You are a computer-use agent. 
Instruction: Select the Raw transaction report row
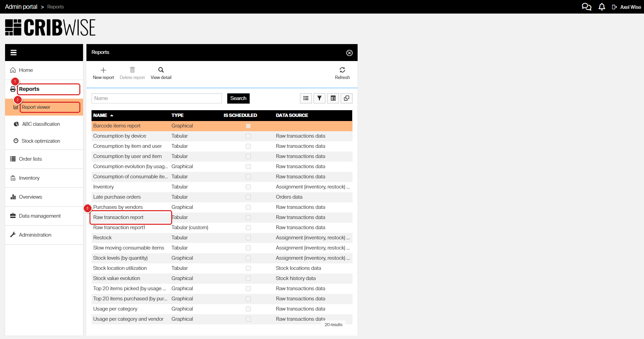[x=222, y=217]
